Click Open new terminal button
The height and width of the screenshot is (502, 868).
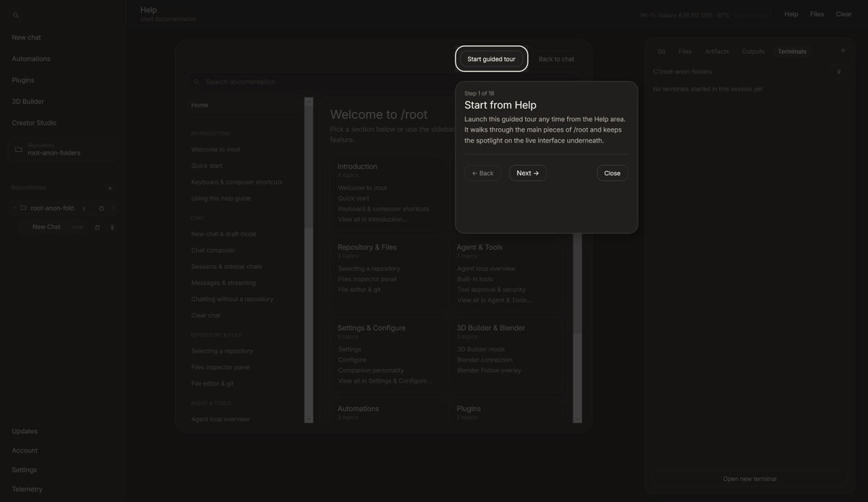749,479
